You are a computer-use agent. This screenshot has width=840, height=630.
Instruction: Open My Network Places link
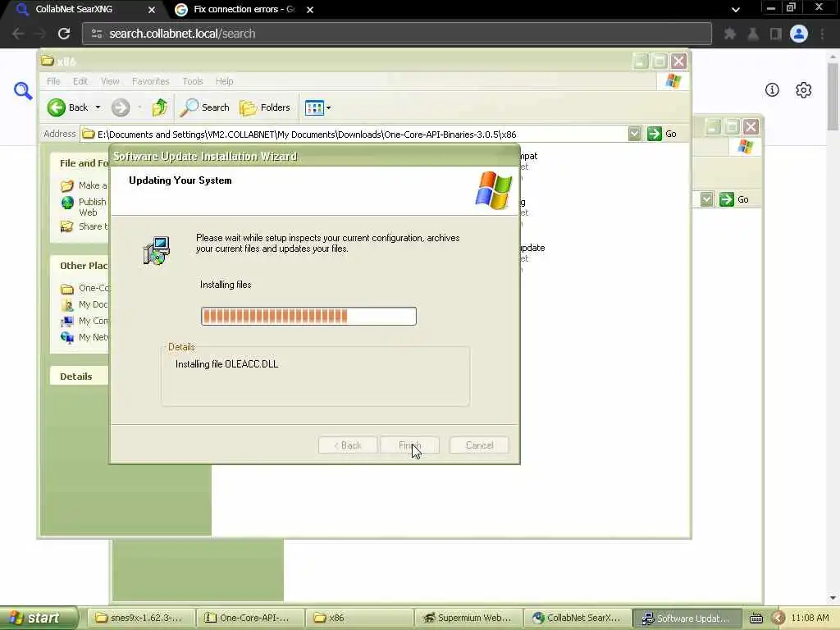tap(85, 337)
